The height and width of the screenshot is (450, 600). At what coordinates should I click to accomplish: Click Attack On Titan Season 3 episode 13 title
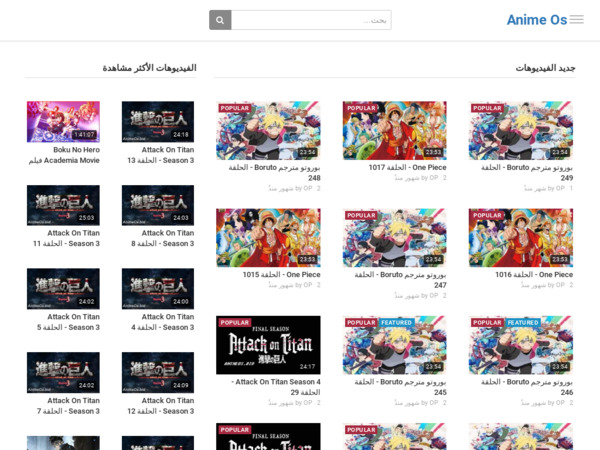coord(161,155)
